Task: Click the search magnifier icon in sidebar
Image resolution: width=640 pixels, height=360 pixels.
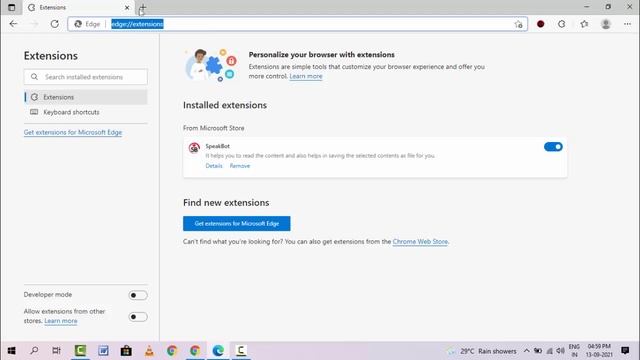Action: 34,77
